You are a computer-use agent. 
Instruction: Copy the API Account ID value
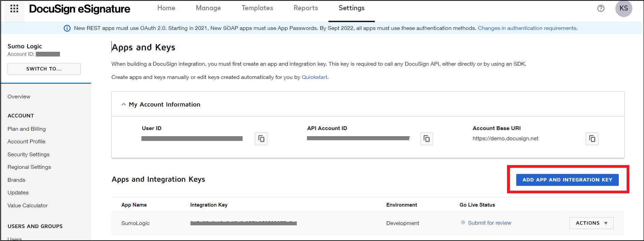(427, 139)
